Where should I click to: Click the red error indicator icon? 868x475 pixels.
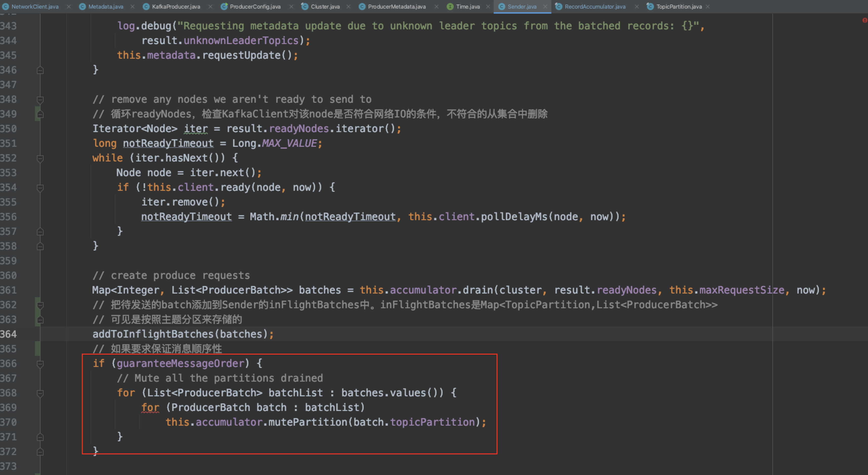coord(865,20)
